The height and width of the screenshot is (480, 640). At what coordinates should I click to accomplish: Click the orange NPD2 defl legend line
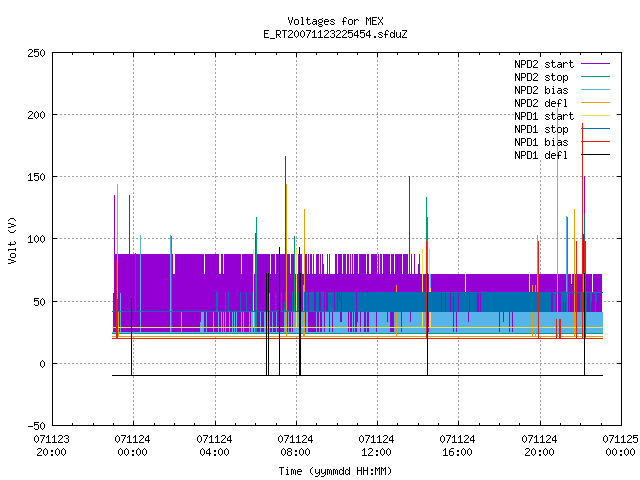pyautogui.click(x=596, y=103)
